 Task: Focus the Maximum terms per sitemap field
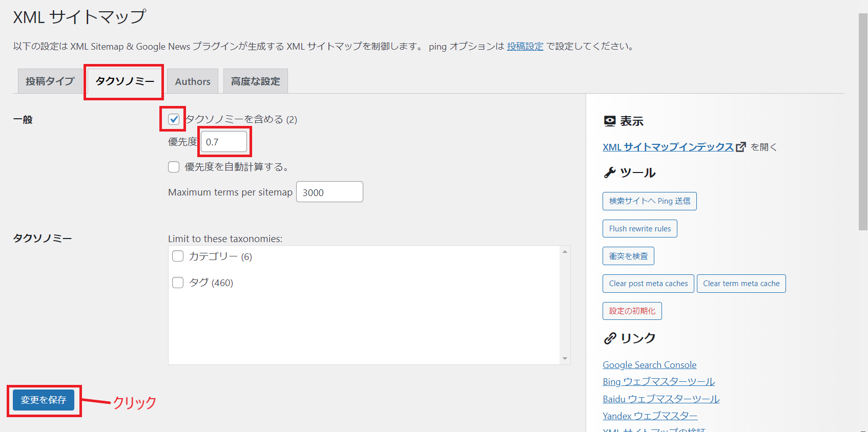pos(329,192)
